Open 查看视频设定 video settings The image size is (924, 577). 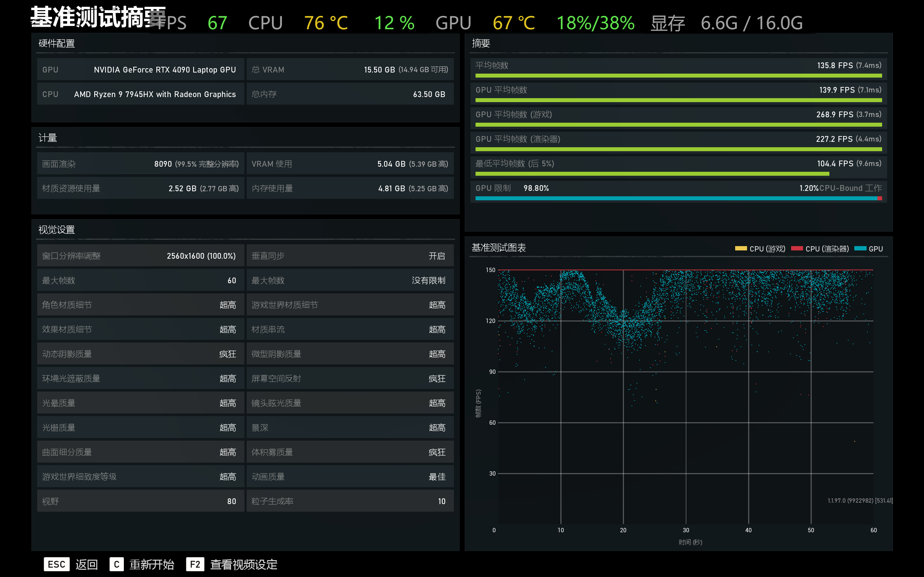[244, 564]
